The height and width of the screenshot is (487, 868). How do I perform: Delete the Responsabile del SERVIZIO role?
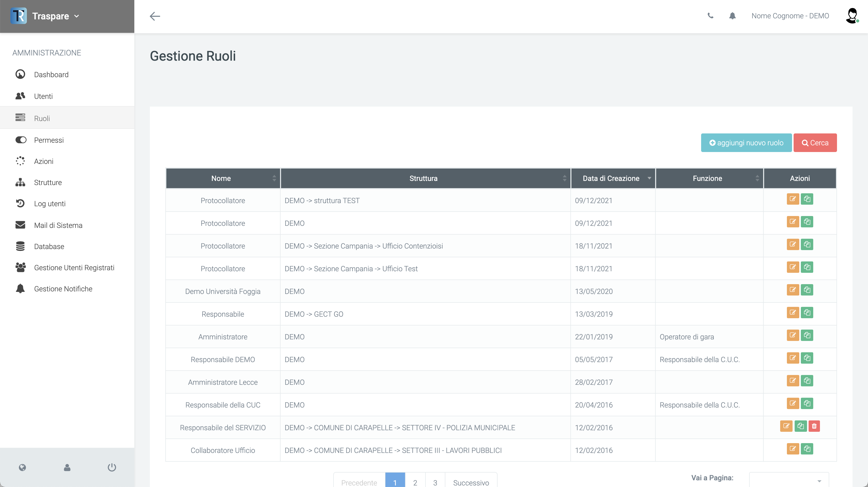(814, 426)
